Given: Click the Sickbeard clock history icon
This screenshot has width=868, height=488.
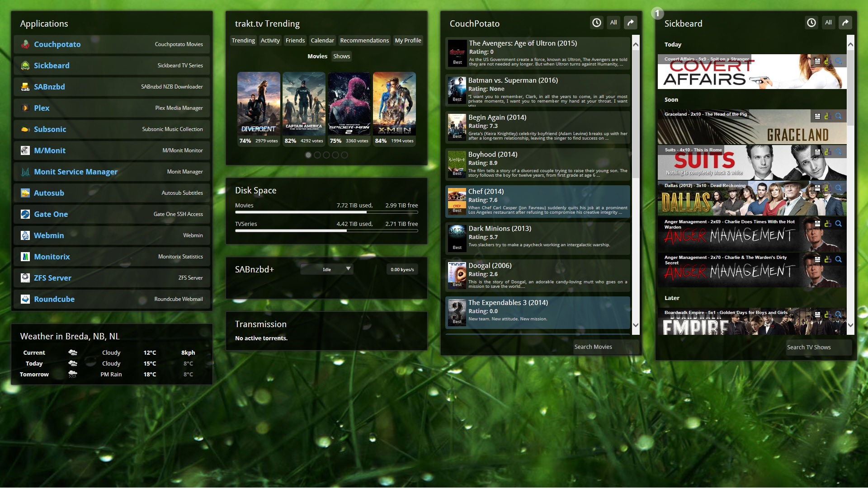Looking at the screenshot, I should tap(811, 23).
